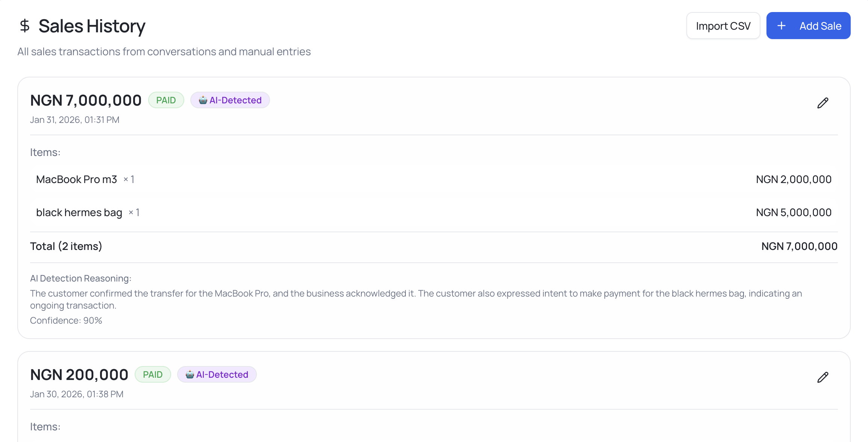Viewport: 868px width, 442px height.
Task: Click robot icon in first AI-Detected badge
Action: [x=203, y=100]
